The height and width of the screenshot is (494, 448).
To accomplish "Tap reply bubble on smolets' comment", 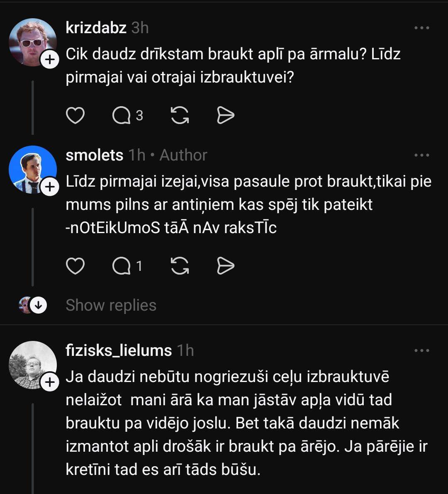I will click(122, 266).
